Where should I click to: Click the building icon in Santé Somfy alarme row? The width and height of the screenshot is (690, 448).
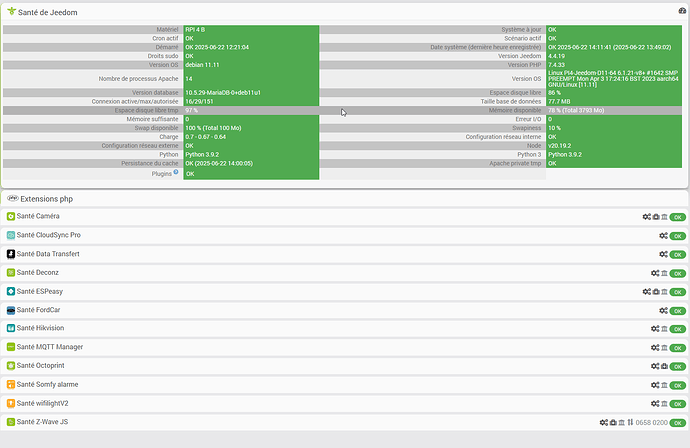point(664,385)
